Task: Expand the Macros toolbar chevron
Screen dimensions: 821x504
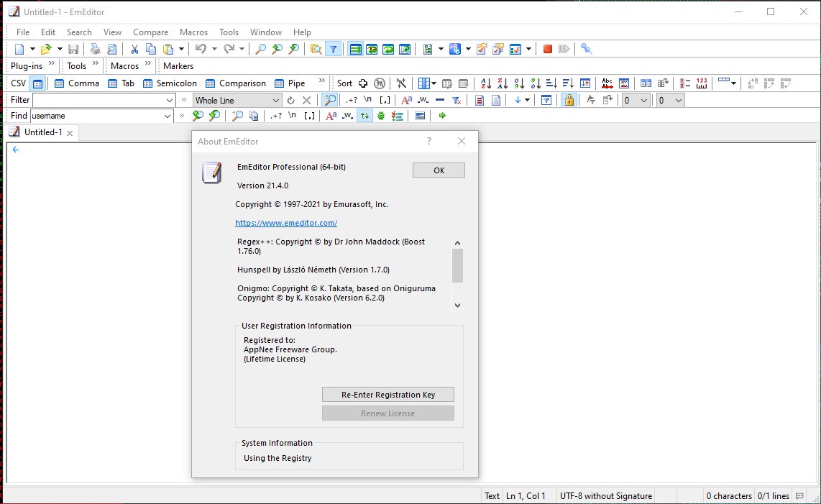Action: (x=148, y=63)
